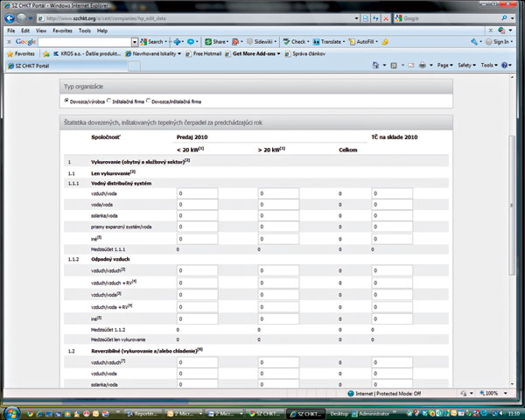Click the Google toolbar Share button
Viewport: 525px width, 420px height.
[216, 41]
